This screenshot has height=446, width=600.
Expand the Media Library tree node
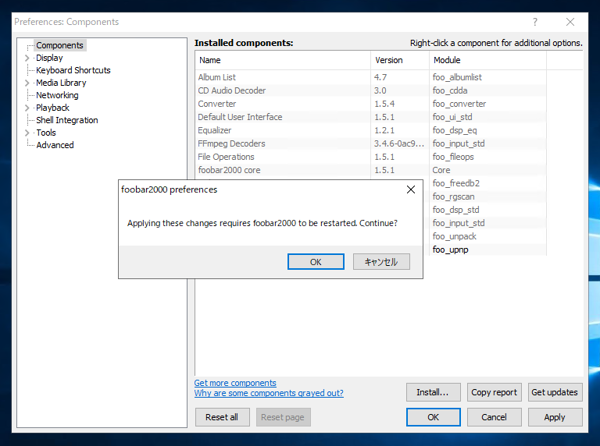point(27,83)
